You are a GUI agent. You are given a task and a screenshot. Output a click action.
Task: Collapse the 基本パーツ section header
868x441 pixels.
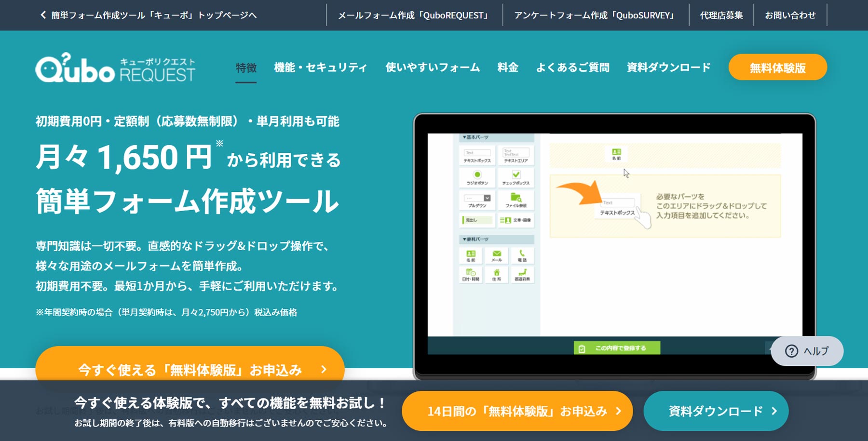[496, 137]
